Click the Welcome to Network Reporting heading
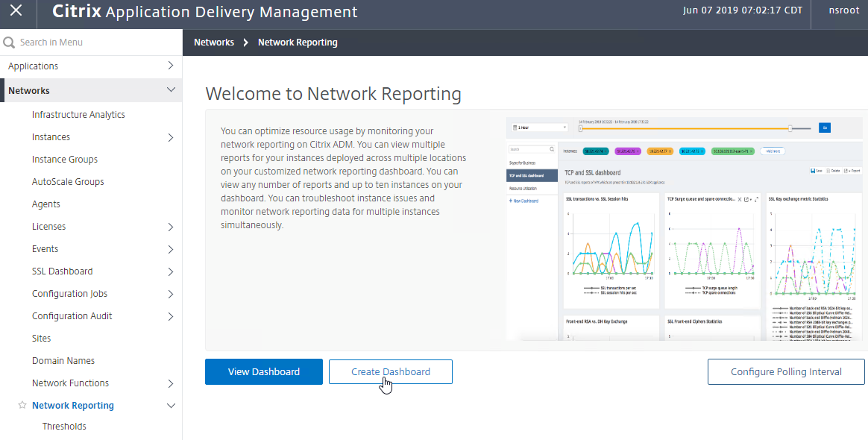Screen dimensions: 868x440 click(x=333, y=93)
